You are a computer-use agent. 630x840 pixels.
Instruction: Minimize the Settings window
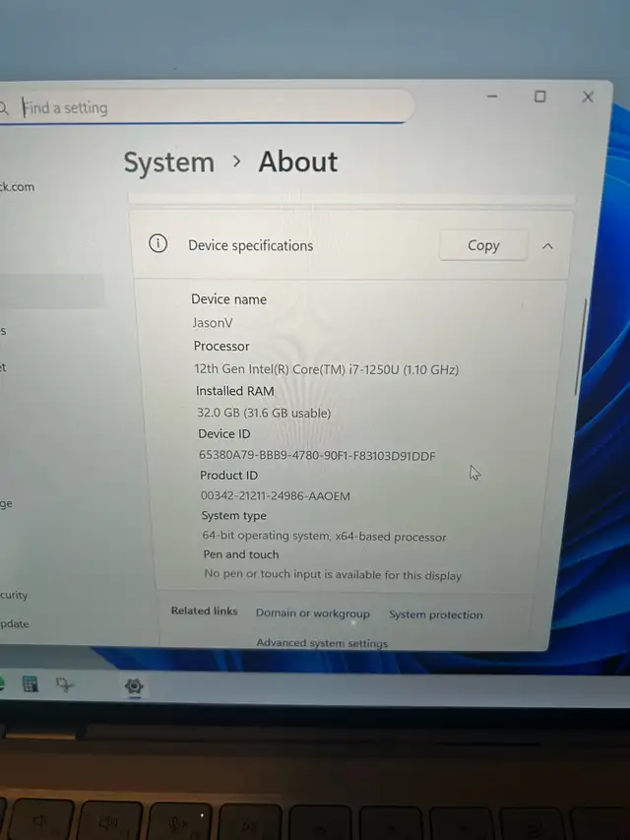pyautogui.click(x=492, y=97)
